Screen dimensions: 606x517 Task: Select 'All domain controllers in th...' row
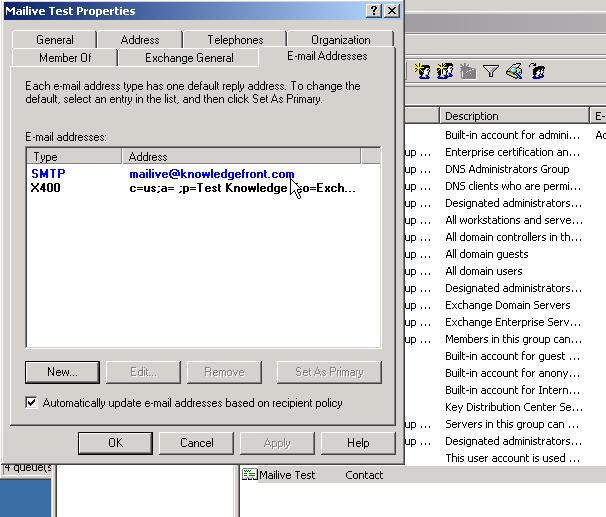pos(513,237)
